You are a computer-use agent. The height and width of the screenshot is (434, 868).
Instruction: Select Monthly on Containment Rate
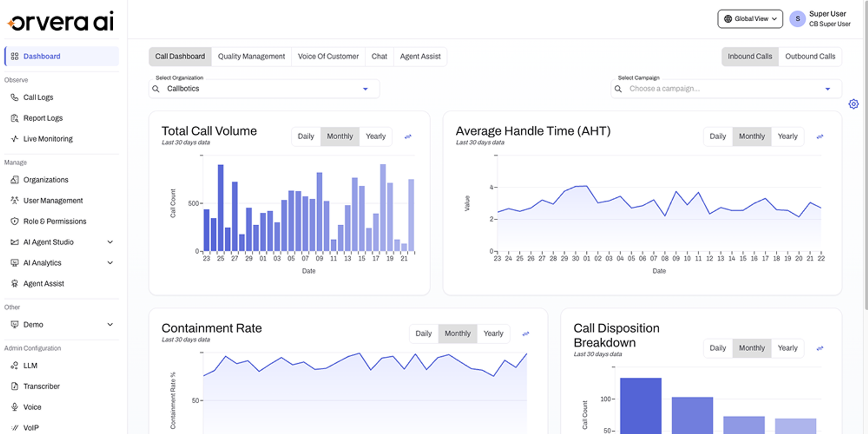457,333
